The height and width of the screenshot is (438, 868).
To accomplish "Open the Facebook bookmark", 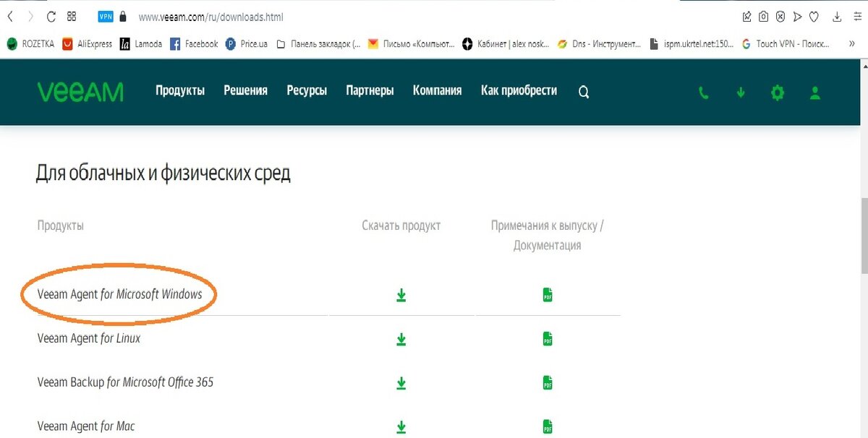I will (x=194, y=44).
